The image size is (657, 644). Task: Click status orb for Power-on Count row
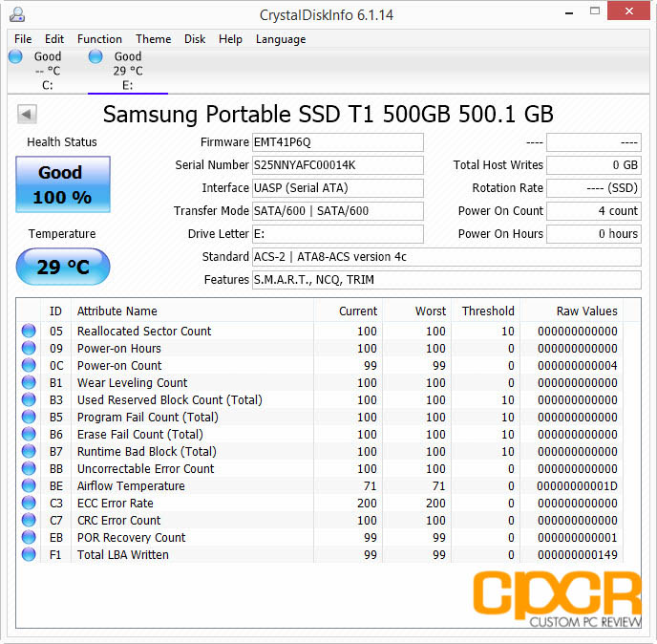click(x=29, y=365)
